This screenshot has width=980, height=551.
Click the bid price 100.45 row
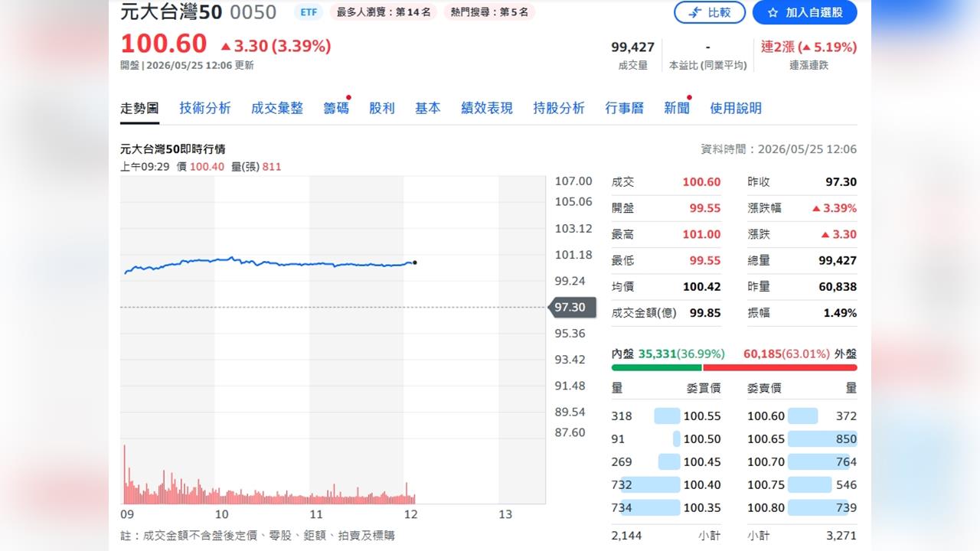[666, 462]
